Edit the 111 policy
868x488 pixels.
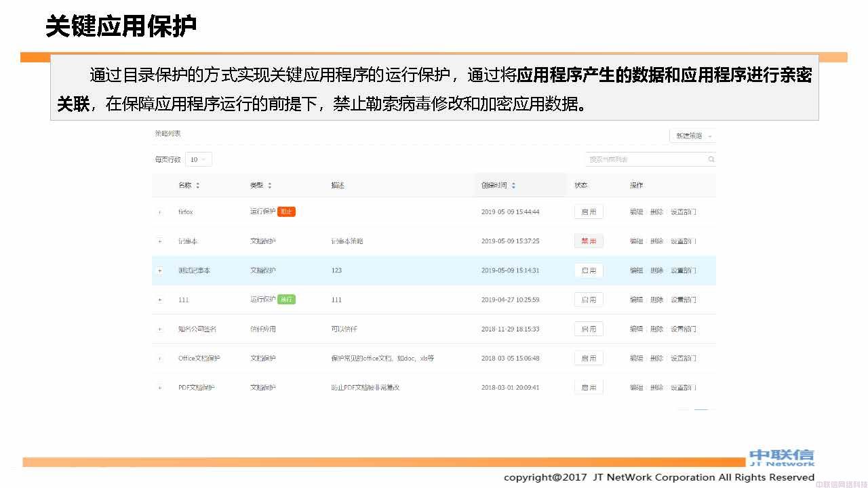pyautogui.click(x=636, y=300)
